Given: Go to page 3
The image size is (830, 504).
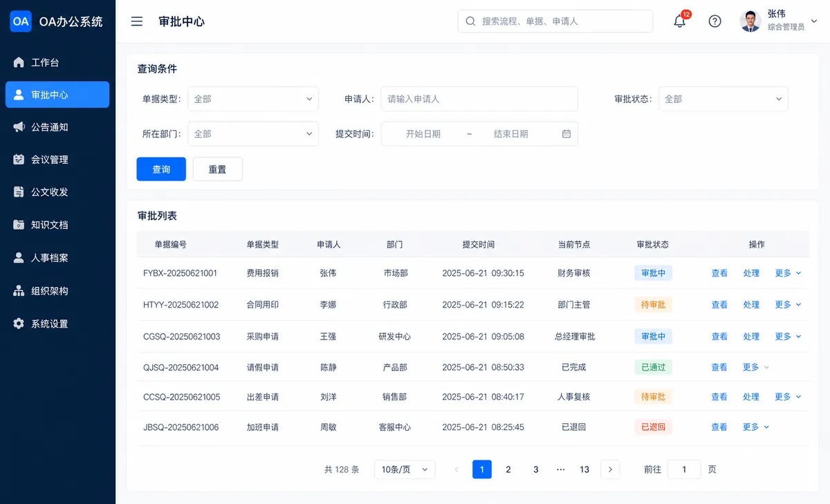Looking at the screenshot, I should [535, 469].
